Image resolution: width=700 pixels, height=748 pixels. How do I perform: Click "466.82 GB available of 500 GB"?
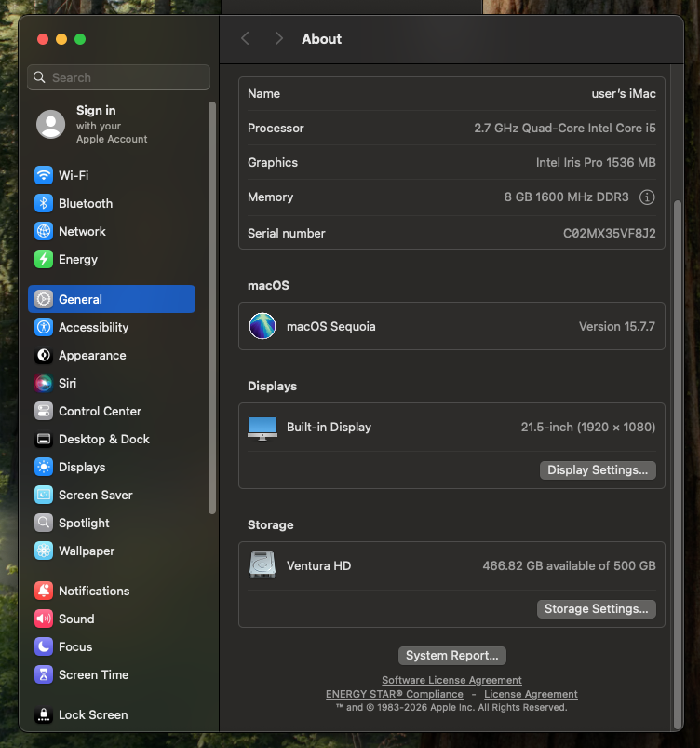coord(569,565)
